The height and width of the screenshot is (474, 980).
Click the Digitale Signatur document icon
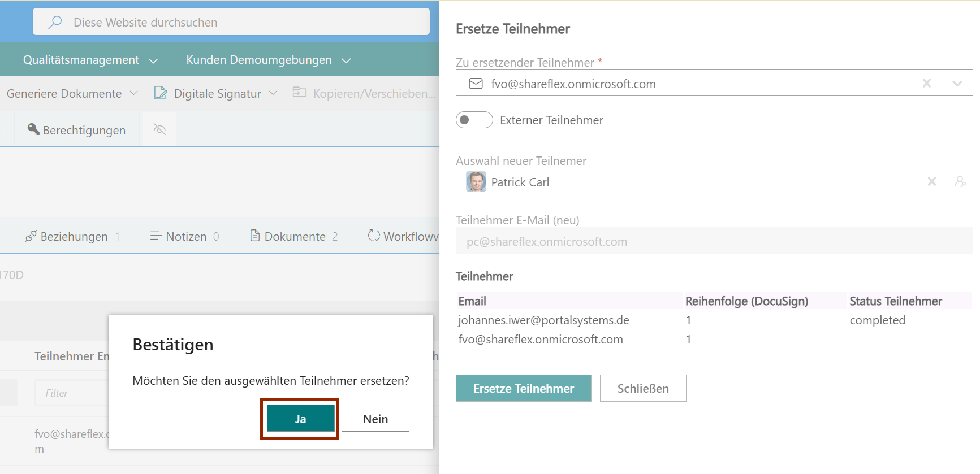(x=161, y=93)
